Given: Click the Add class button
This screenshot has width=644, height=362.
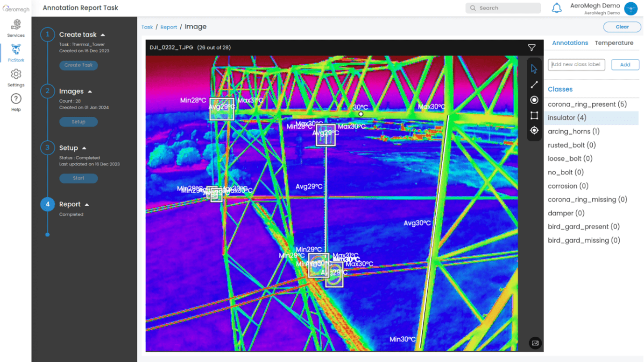Looking at the screenshot, I should point(625,65).
